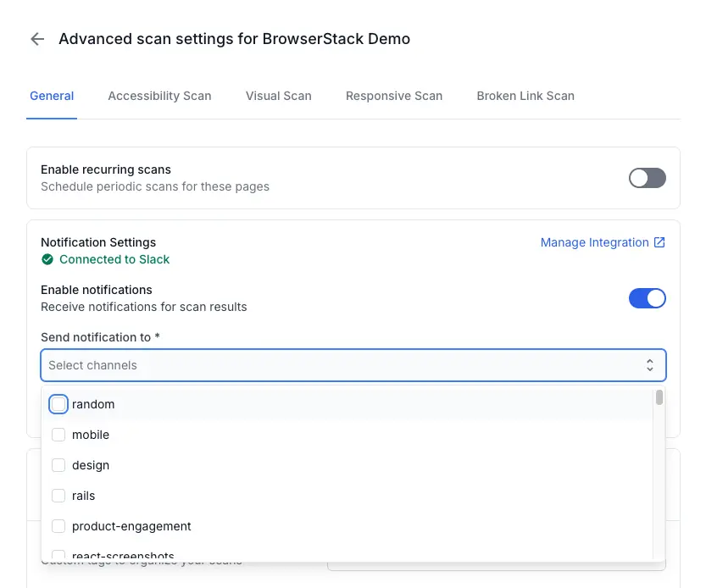Open the Broken Link Scan tab
This screenshot has width=706, height=588.
coord(525,96)
